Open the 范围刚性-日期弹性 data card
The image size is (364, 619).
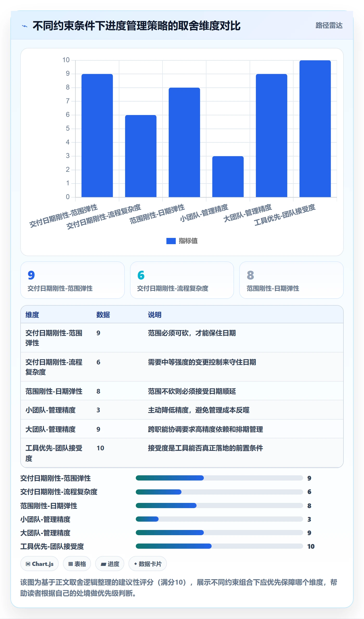click(x=291, y=280)
